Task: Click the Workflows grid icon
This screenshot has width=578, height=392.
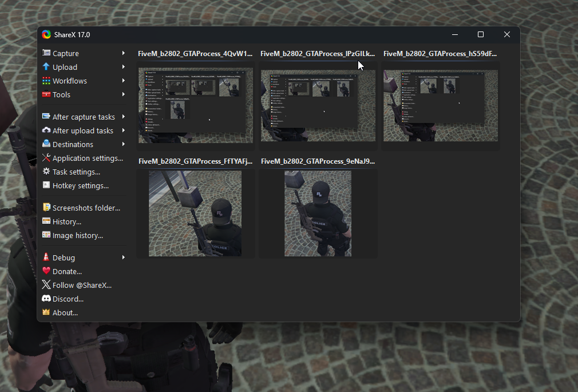Action: coord(46,80)
